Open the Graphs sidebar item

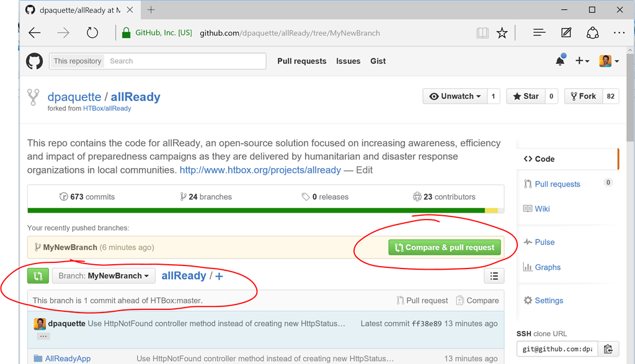click(x=548, y=267)
